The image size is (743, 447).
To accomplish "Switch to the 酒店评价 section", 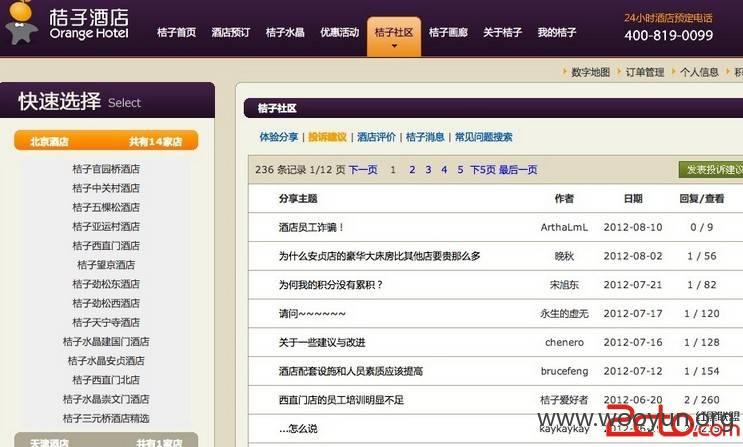I will 377,137.
